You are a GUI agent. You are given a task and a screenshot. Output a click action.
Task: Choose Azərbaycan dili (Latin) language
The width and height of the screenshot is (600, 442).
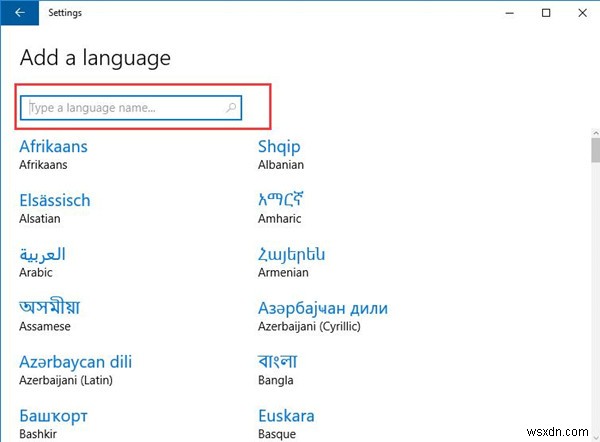76,370
